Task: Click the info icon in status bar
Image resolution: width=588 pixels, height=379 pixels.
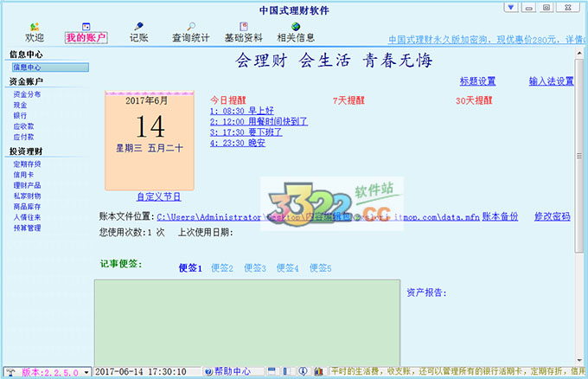Action: coord(303,371)
